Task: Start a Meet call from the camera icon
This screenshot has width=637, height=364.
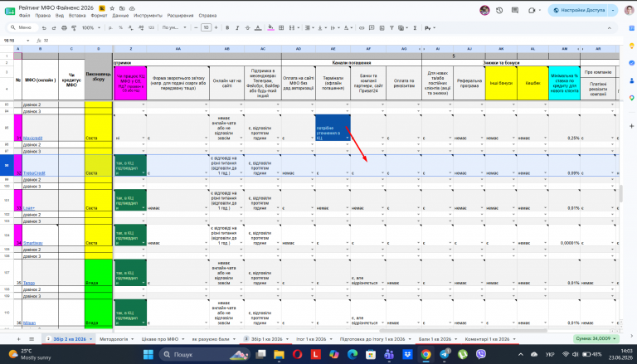Action: point(532,10)
